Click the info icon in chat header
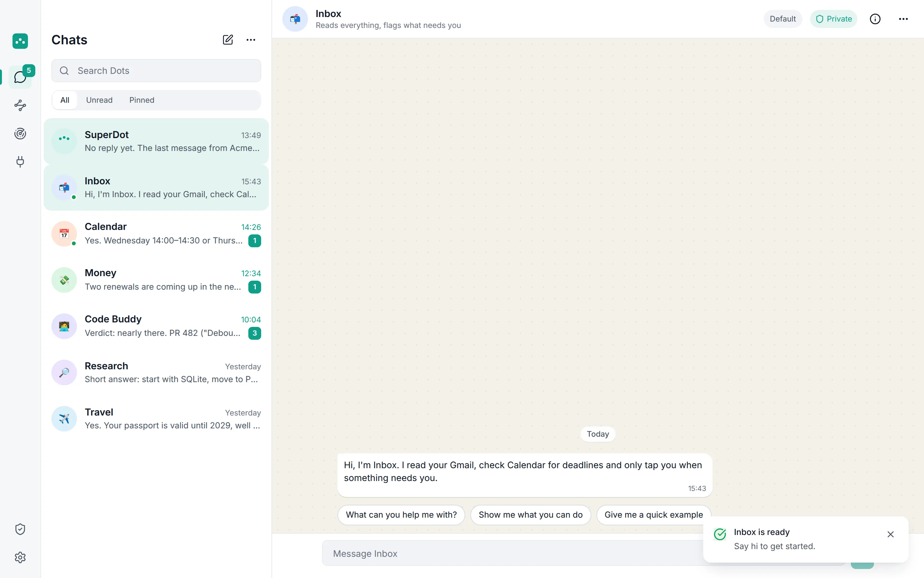This screenshot has height=578, width=924. [x=875, y=19]
